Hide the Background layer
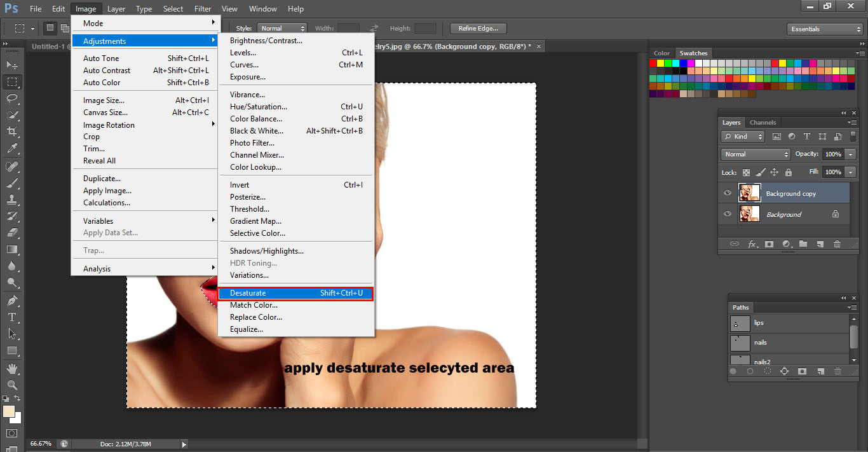Image resolution: width=868 pixels, height=452 pixels. 728,214
